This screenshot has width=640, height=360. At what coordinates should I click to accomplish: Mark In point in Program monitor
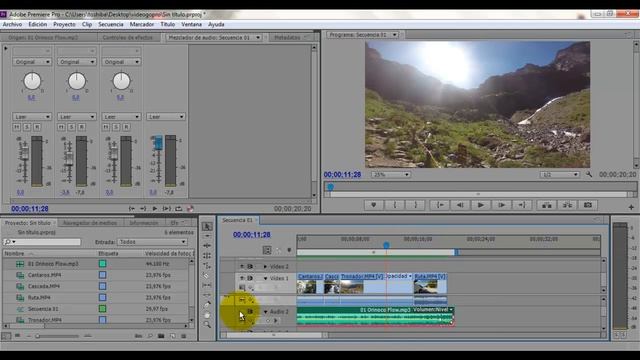pos(395,205)
